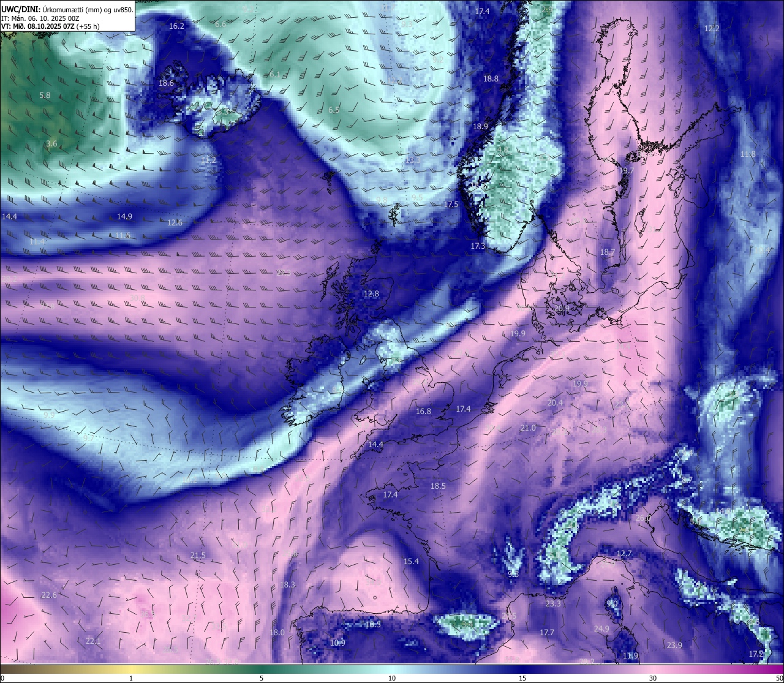
Task: Click the map value 10.9
Action: (x=337, y=643)
